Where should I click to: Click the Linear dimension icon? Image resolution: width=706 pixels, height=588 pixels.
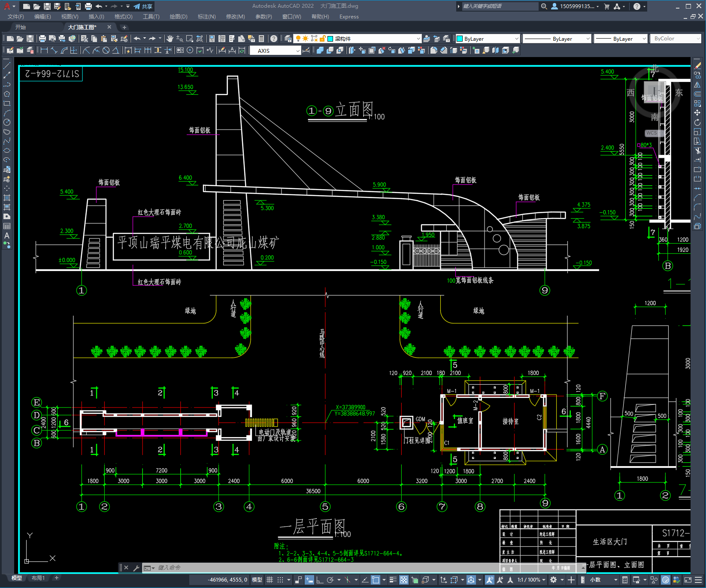pos(44,50)
